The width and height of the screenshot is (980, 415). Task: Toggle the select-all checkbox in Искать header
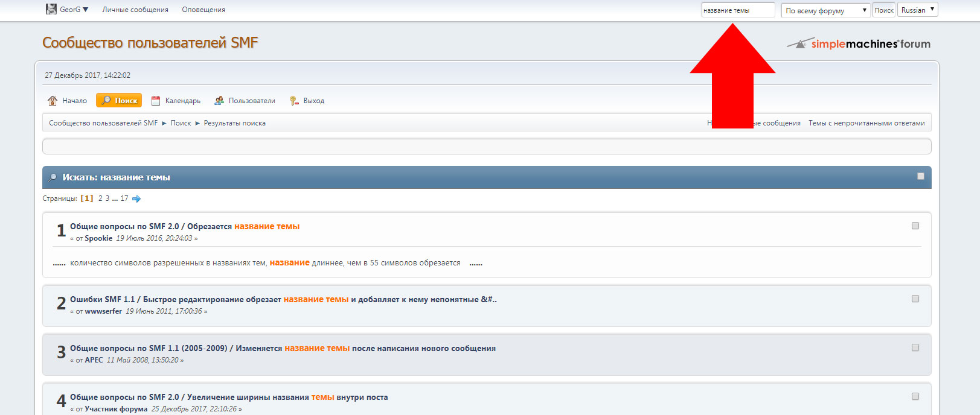coord(921,176)
